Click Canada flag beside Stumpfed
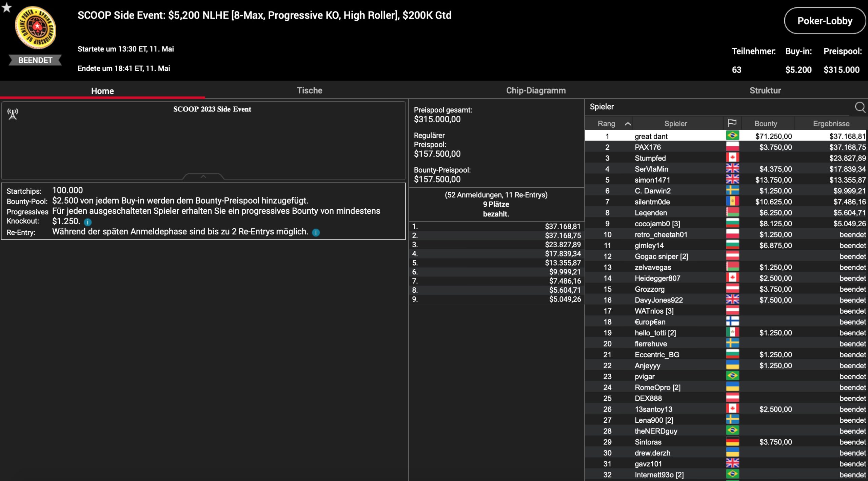The height and width of the screenshot is (481, 868). (732, 158)
